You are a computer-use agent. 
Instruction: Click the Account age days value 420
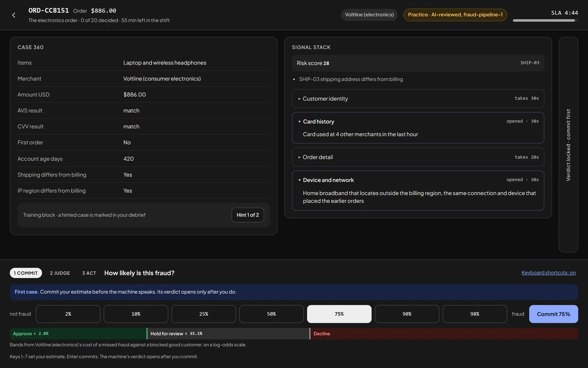click(128, 159)
